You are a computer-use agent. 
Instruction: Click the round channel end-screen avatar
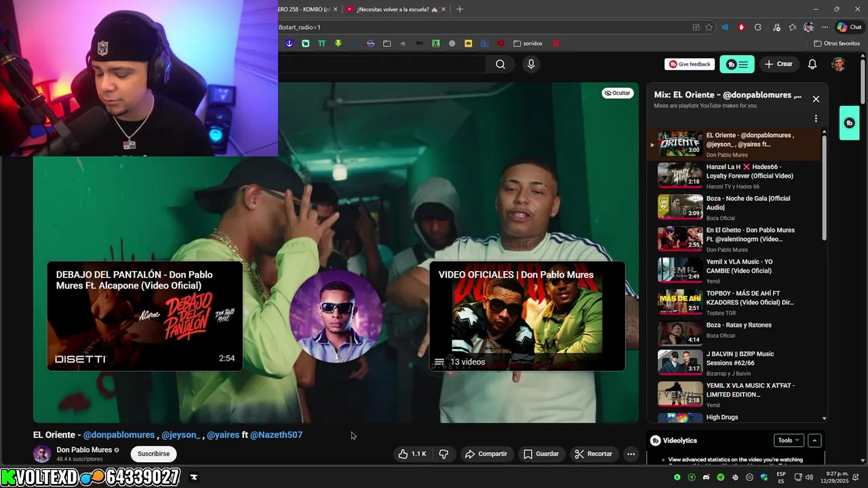click(336, 316)
